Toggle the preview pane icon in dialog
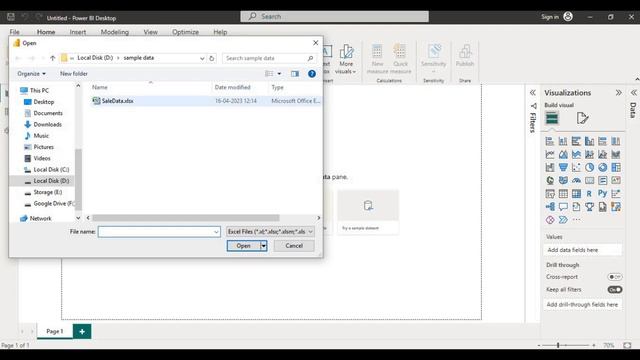This screenshot has width=640, height=360. (295, 73)
